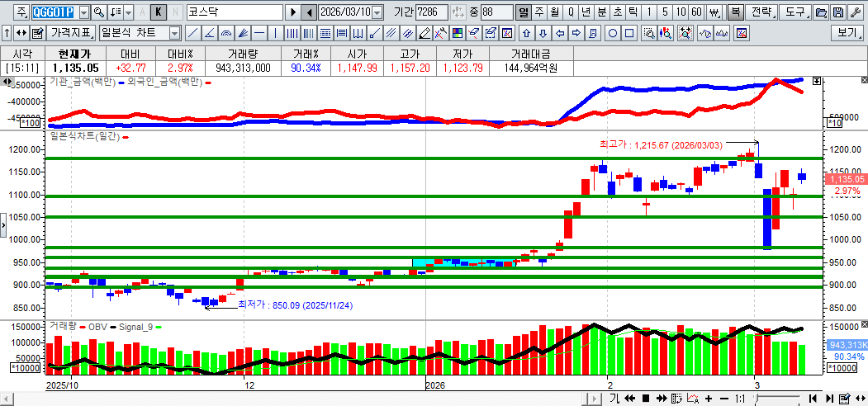Open the stock code QGG01P dropdown
The image size is (868, 406).
point(83,12)
